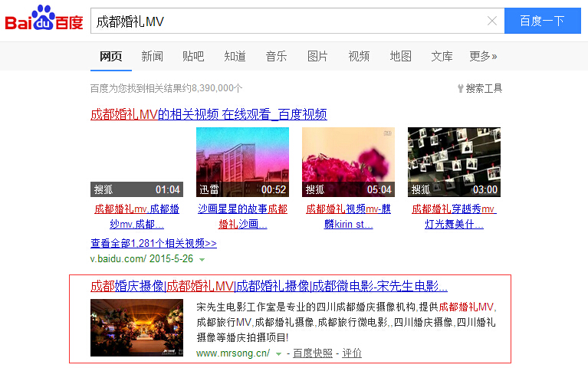The width and height of the screenshot is (588, 368).
Task: Click the Baidu logo
Action: [44, 20]
